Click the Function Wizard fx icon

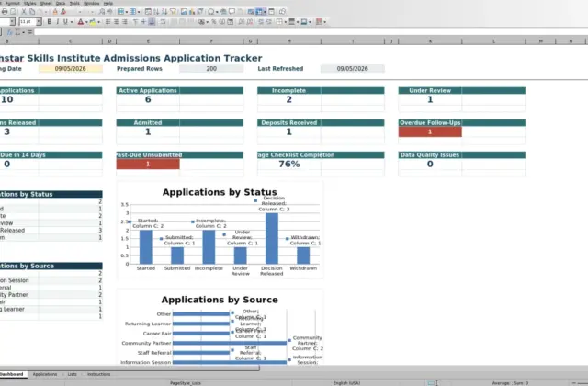tap(10, 32)
